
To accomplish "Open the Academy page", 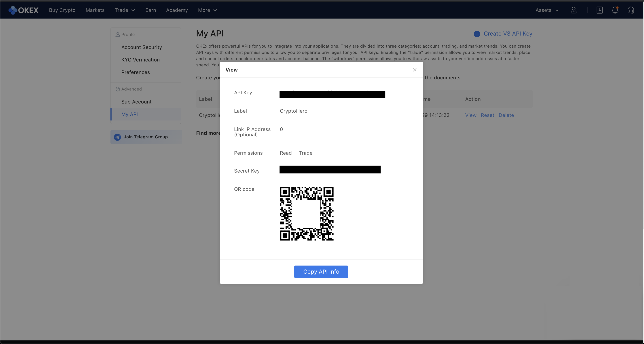I will click(177, 10).
